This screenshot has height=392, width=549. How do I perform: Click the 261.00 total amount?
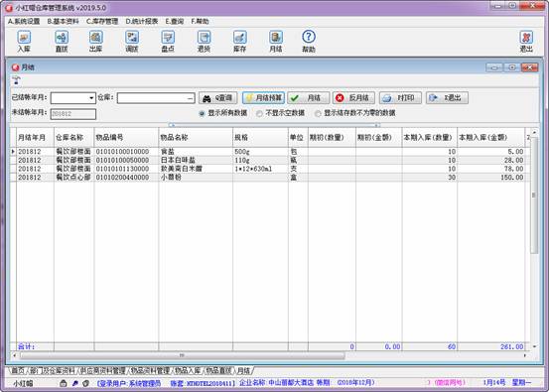click(x=512, y=347)
